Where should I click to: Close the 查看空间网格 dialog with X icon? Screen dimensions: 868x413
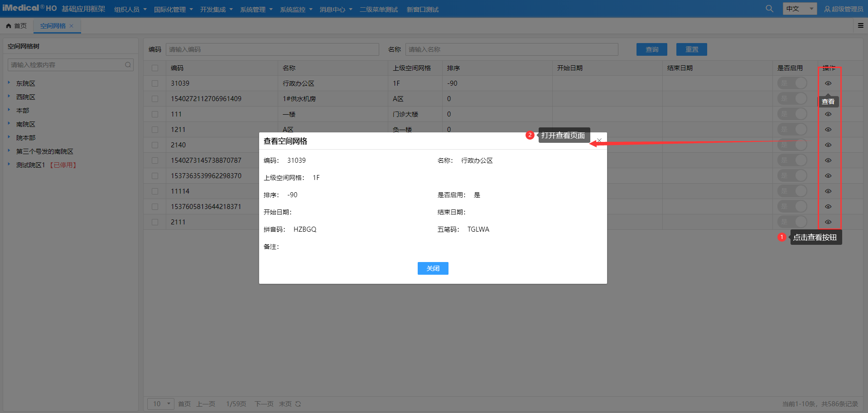coord(599,141)
